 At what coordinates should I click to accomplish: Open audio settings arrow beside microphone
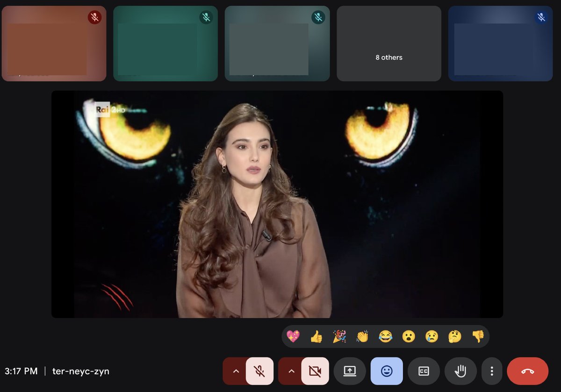click(236, 371)
